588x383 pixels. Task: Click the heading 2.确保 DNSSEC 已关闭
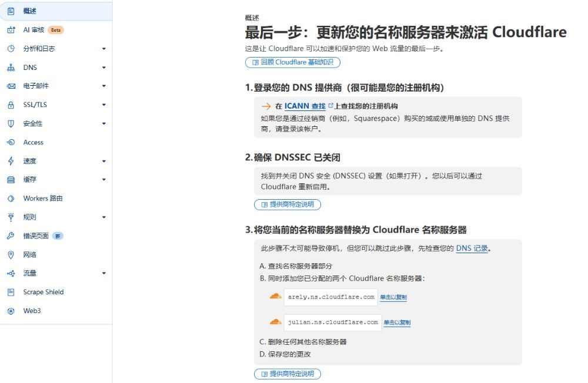coord(292,157)
